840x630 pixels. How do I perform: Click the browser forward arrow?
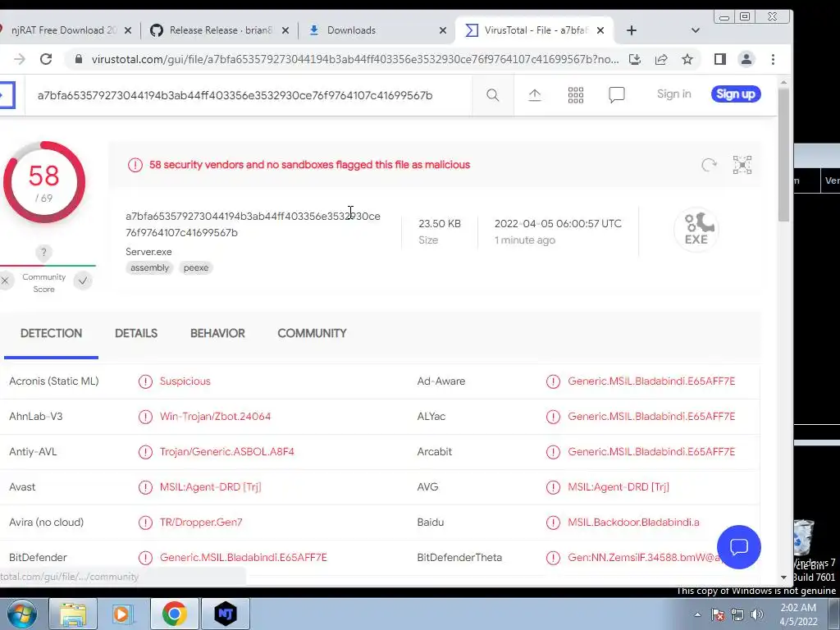tap(20, 59)
